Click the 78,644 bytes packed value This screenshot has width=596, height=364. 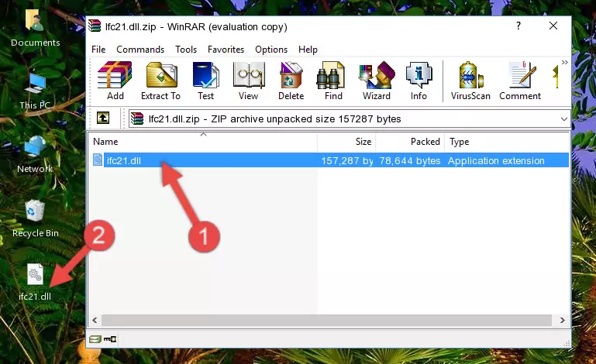[x=410, y=161]
